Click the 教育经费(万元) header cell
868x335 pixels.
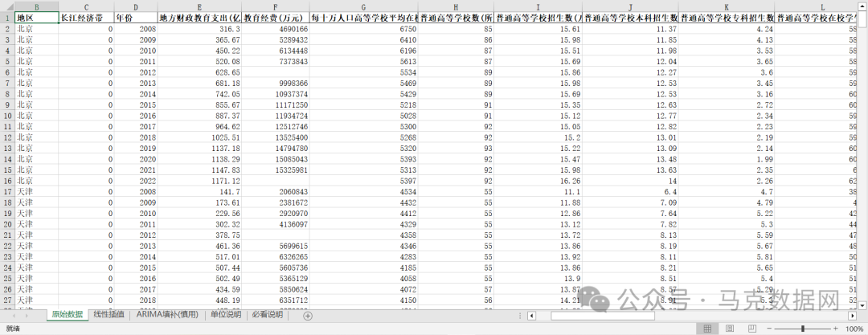pyautogui.click(x=276, y=18)
